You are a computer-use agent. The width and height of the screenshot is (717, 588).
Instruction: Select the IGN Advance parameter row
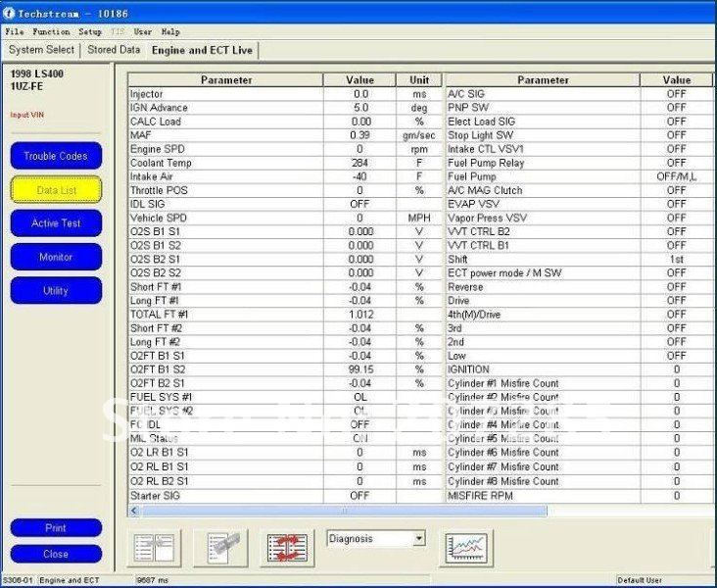pos(285,108)
